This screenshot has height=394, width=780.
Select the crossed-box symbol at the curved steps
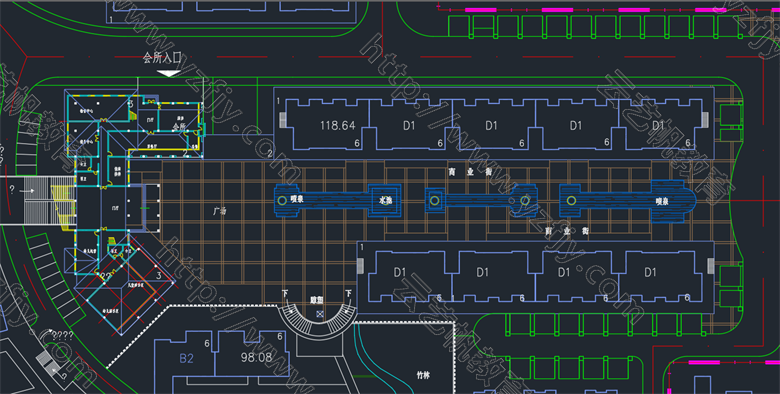click(x=320, y=314)
